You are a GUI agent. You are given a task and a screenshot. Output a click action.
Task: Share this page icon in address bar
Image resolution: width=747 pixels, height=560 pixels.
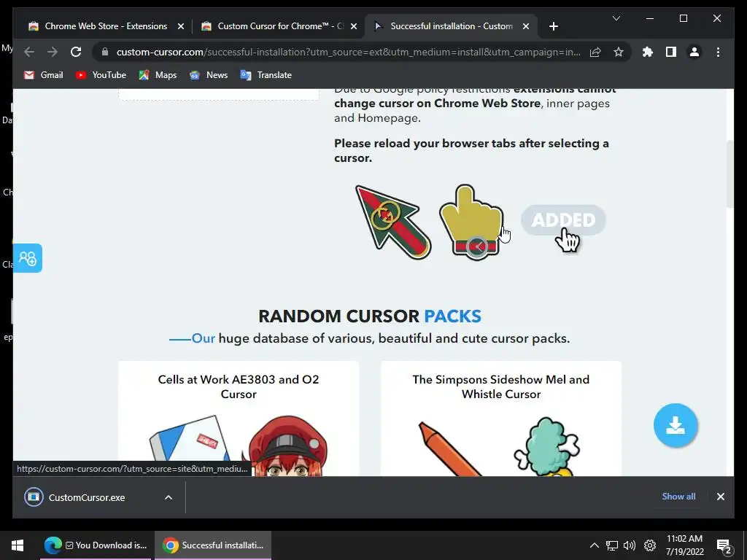[x=595, y=52]
